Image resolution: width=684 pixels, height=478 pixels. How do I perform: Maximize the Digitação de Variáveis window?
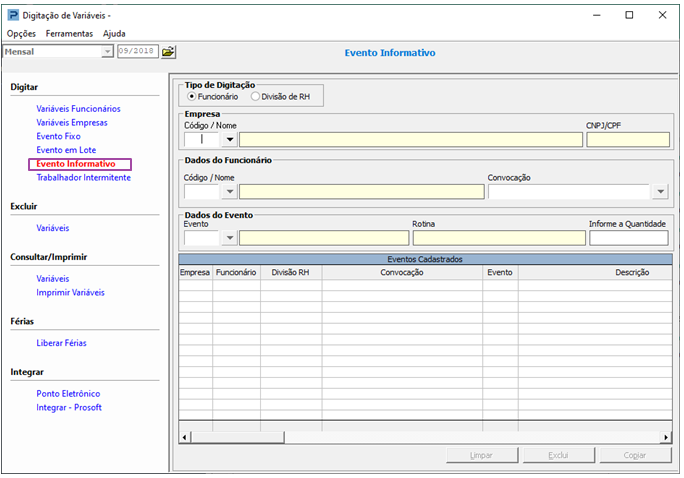click(629, 15)
